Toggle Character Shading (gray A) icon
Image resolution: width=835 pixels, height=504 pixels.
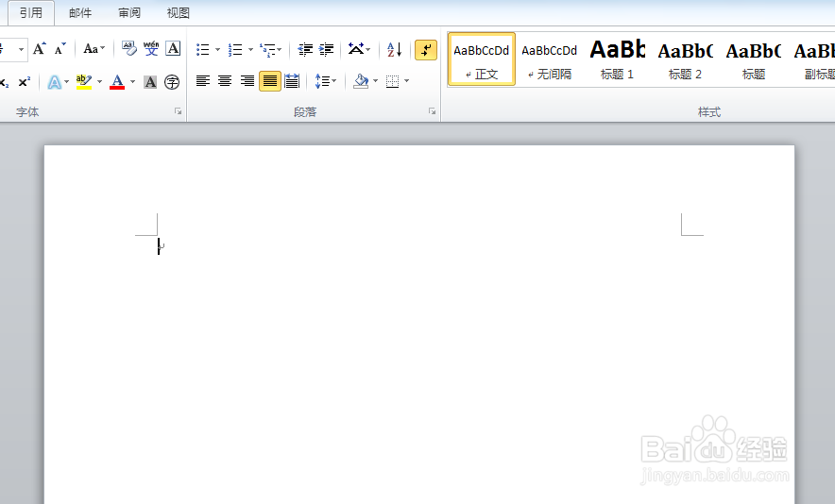pos(151,82)
